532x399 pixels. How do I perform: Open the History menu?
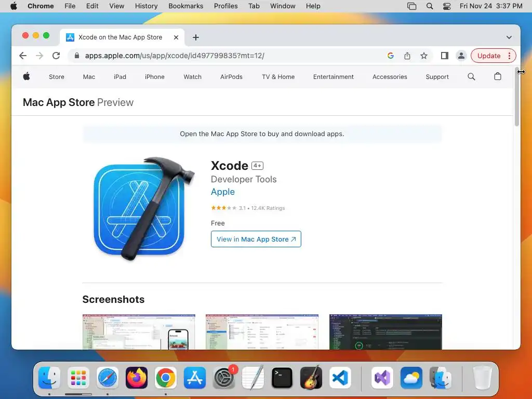[x=146, y=6]
